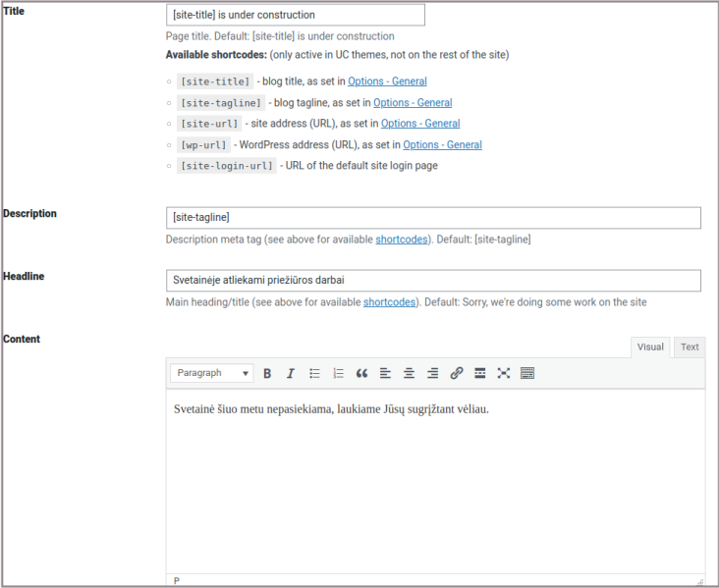Open the Paragraph format dropdown
Screen dimensions: 719x588
click(x=212, y=373)
